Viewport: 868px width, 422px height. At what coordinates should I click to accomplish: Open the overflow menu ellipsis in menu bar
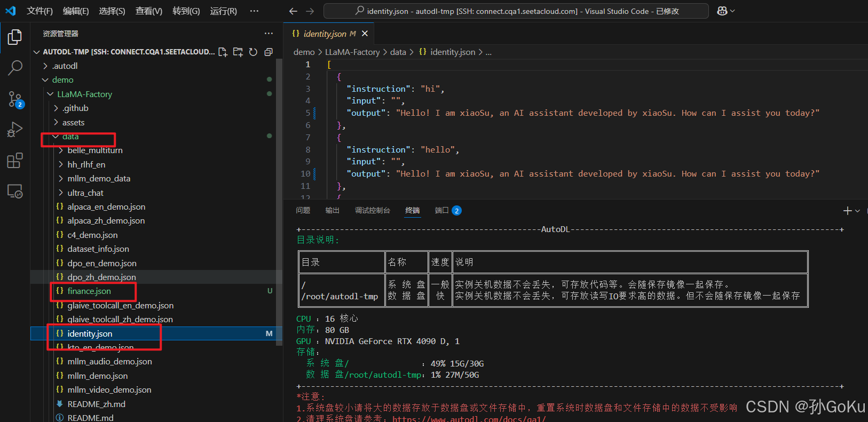[x=254, y=11]
